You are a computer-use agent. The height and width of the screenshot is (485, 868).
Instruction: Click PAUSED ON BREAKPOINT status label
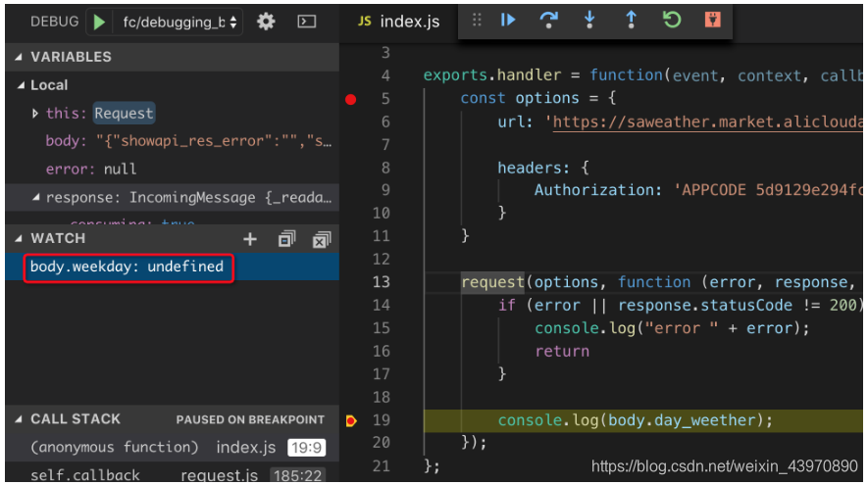[250, 419]
